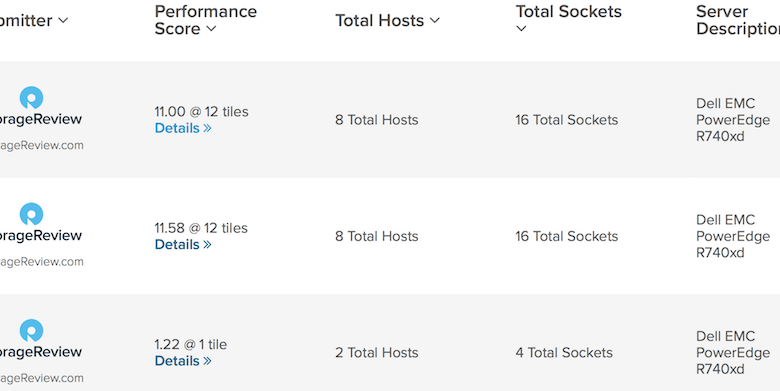Expand Total Hosts column sort chevron
Viewport: 780px width, 391px height.
pyautogui.click(x=435, y=20)
